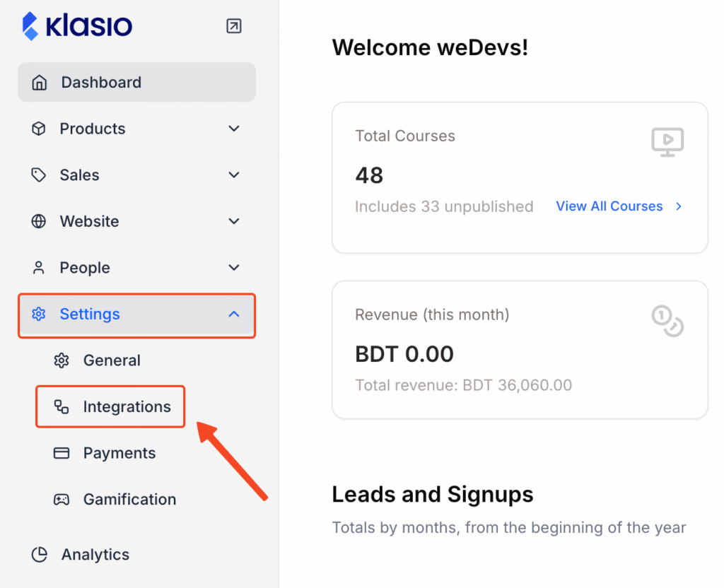Screen dimensions: 724x588
Task: Expand the Products menu chevron
Action: point(234,129)
